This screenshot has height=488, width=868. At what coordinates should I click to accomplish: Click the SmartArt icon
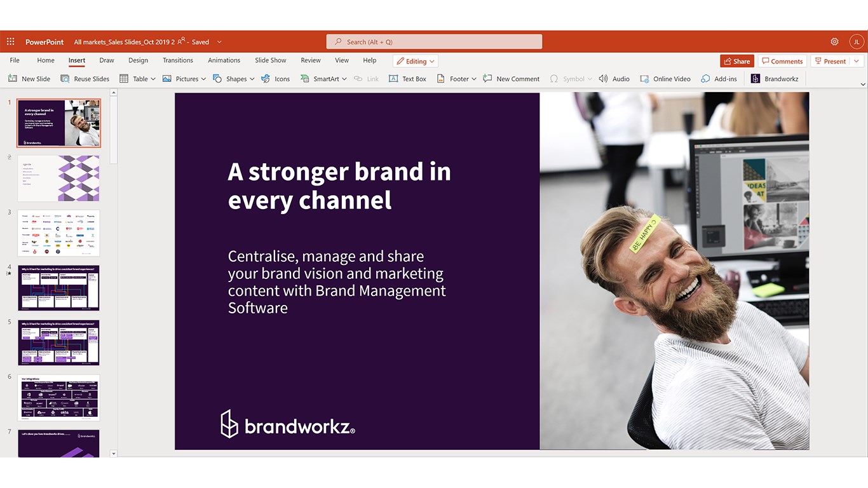tap(305, 79)
